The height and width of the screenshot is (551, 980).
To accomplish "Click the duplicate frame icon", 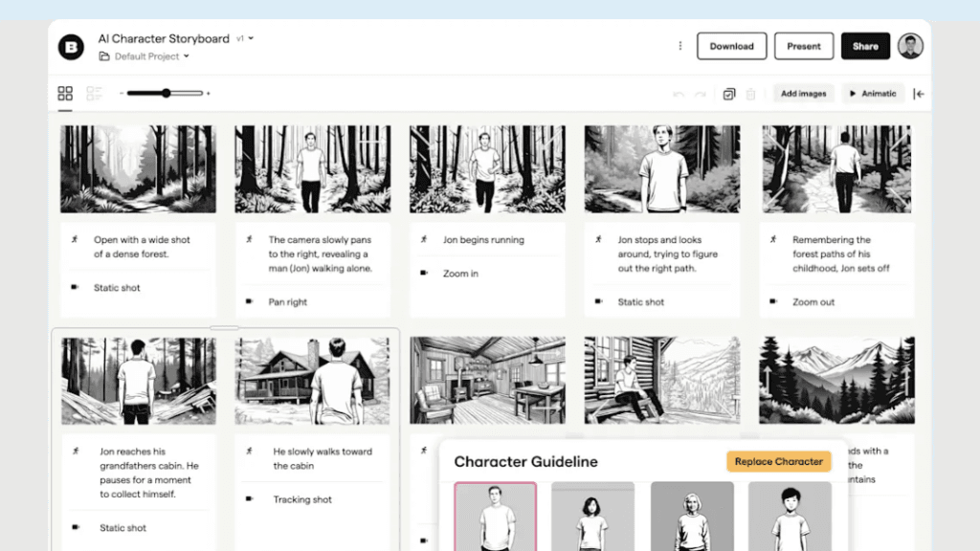I will click(x=728, y=94).
